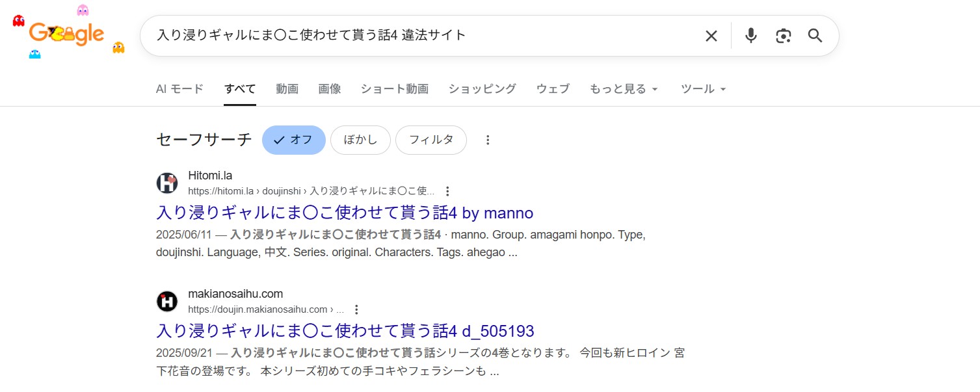Click the Hitomi.la site favicon
Screen dimensions: 980x392
click(167, 183)
